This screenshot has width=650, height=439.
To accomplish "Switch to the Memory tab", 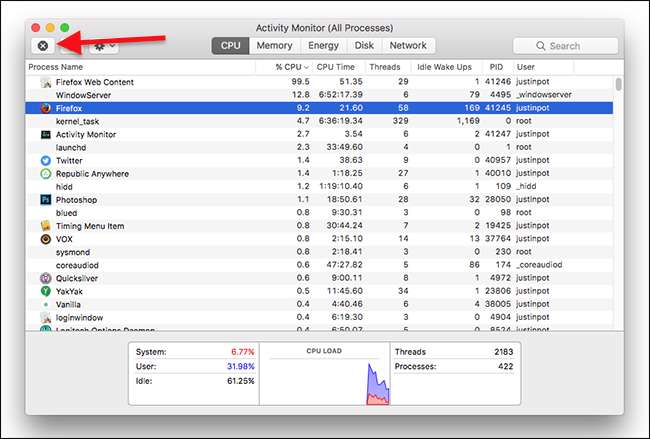I will coord(274,46).
